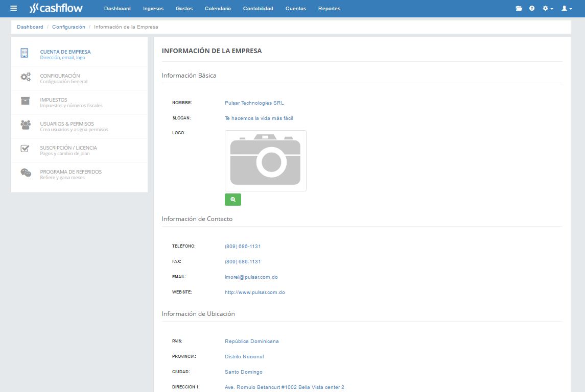Click the gears icon for Configuración
The width and height of the screenshot is (585, 392).
pyautogui.click(x=26, y=77)
